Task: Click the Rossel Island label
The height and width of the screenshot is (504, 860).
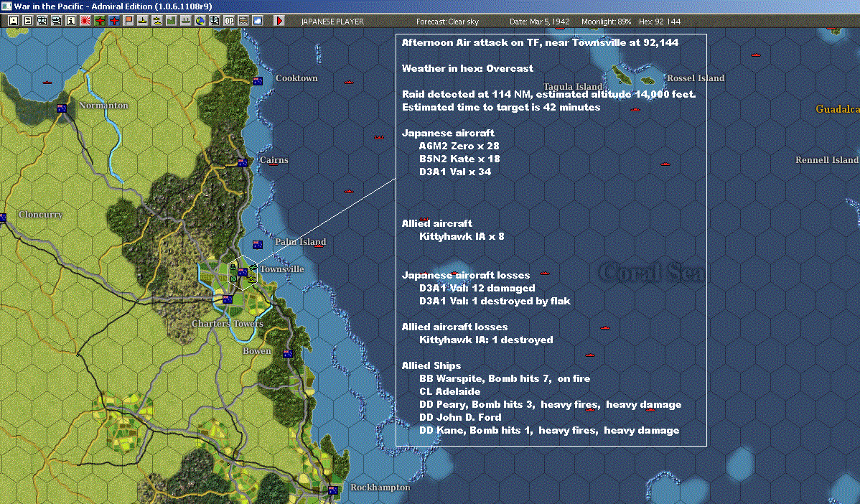Action: click(696, 78)
